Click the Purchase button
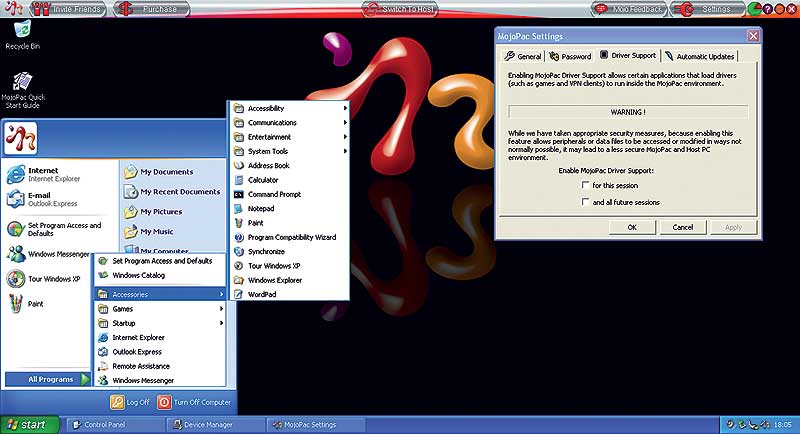This screenshot has height=434, width=800. tap(152, 9)
